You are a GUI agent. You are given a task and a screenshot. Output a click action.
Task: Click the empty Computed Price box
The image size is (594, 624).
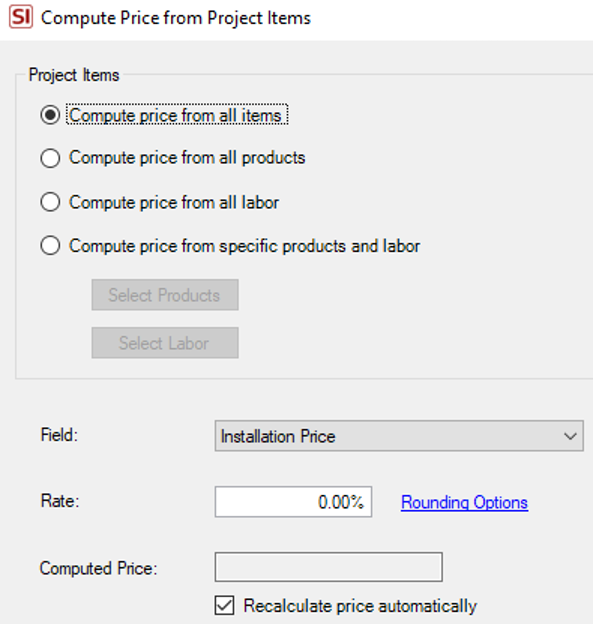[329, 567]
